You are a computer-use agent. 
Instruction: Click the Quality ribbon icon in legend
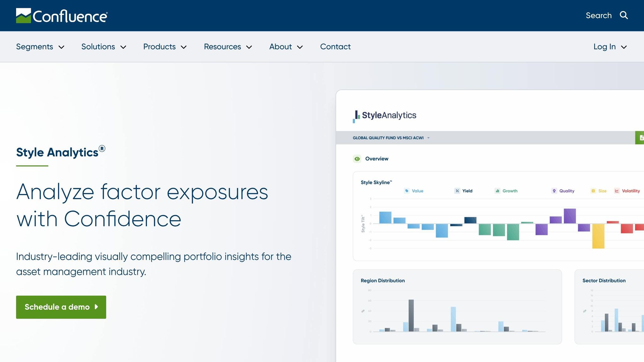coord(554,191)
